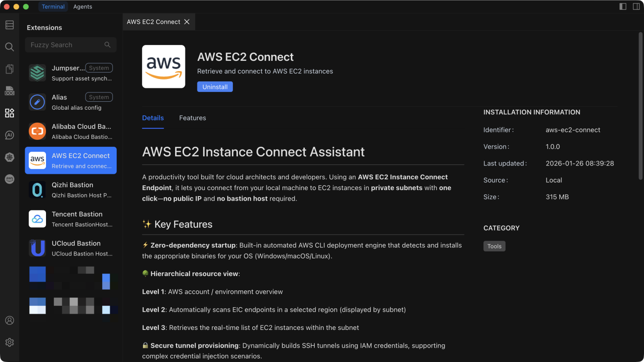Click the Tools category tag
The height and width of the screenshot is (362, 644).
tap(494, 246)
